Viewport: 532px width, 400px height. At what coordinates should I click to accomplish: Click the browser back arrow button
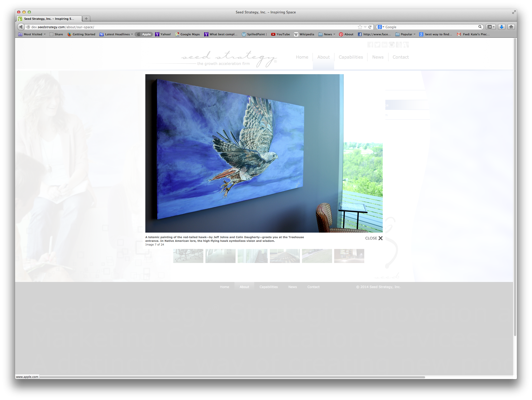point(21,27)
